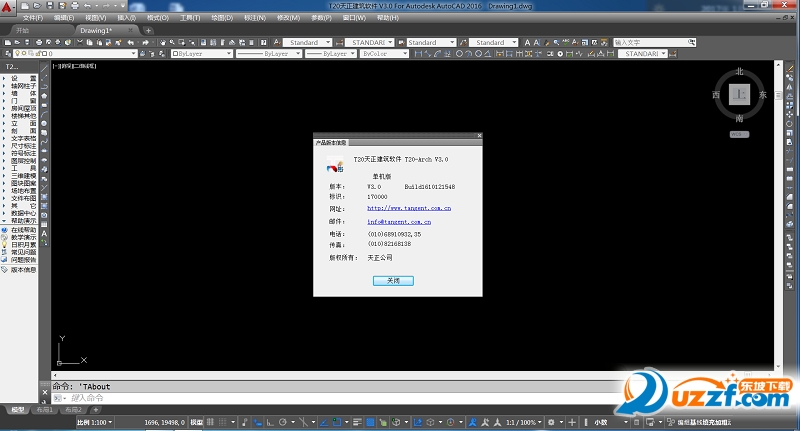Open the http://www.tangent.com.cn link

(409, 208)
